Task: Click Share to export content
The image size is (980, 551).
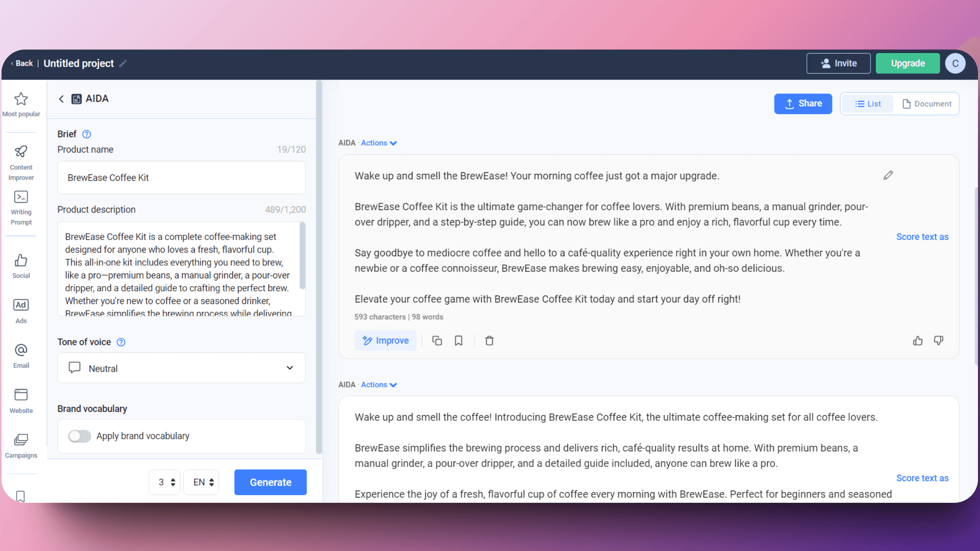Action: click(x=804, y=104)
